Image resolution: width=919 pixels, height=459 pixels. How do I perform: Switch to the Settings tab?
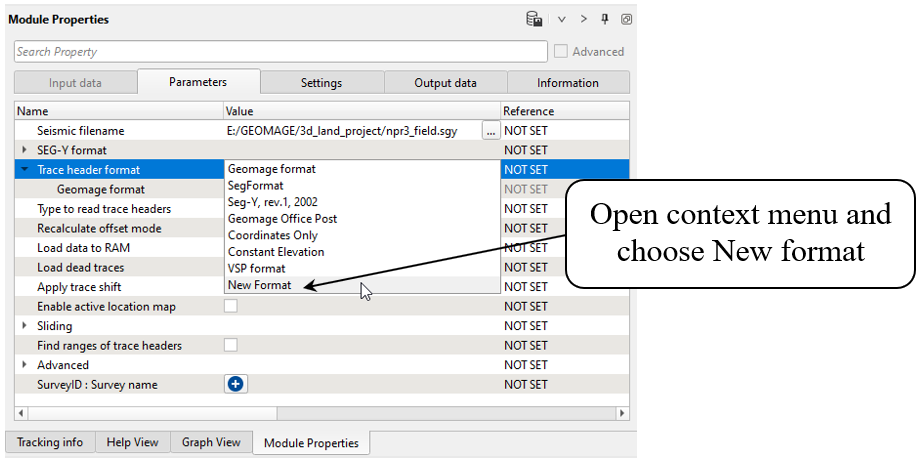click(321, 83)
